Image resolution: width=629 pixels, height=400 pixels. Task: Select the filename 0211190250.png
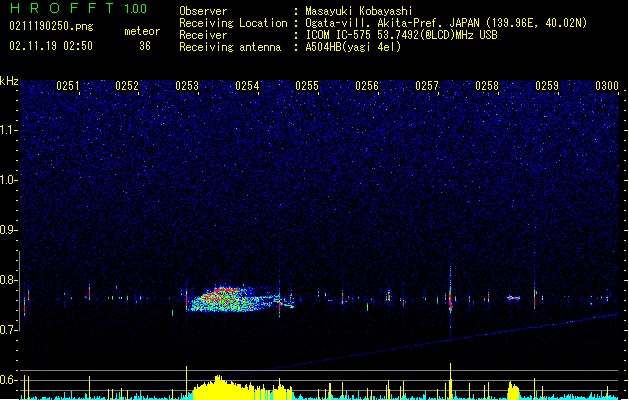51,26
